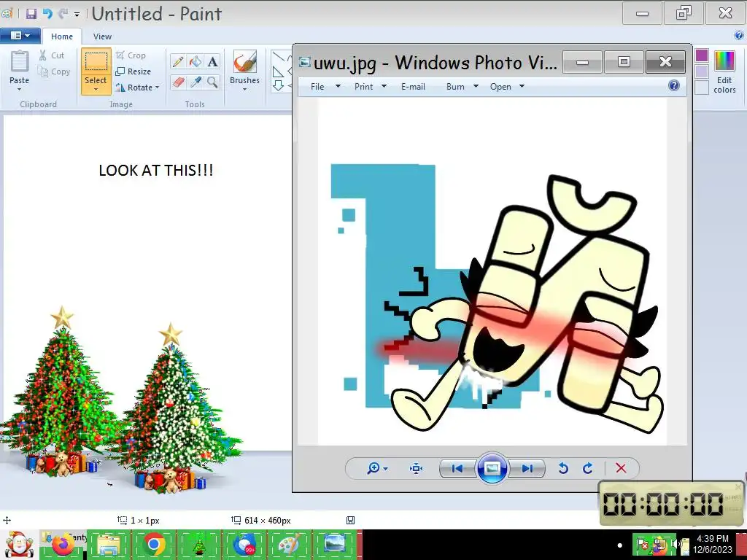Screen dimensions: 747x560
Task: Click Crop in the Image group
Action: 131,55
